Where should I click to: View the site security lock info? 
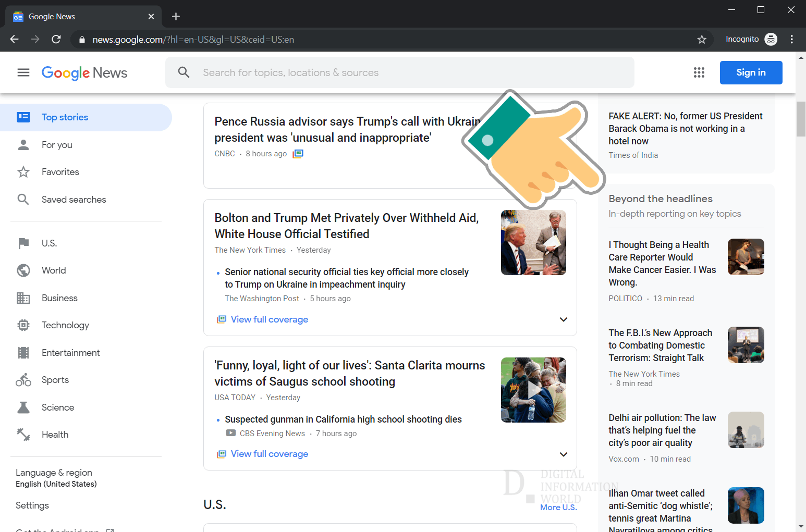point(82,40)
